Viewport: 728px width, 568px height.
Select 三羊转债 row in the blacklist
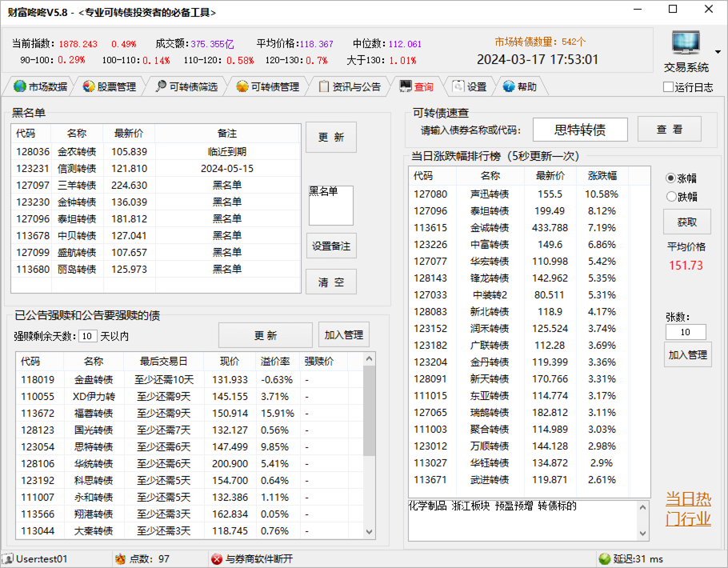[155, 186]
